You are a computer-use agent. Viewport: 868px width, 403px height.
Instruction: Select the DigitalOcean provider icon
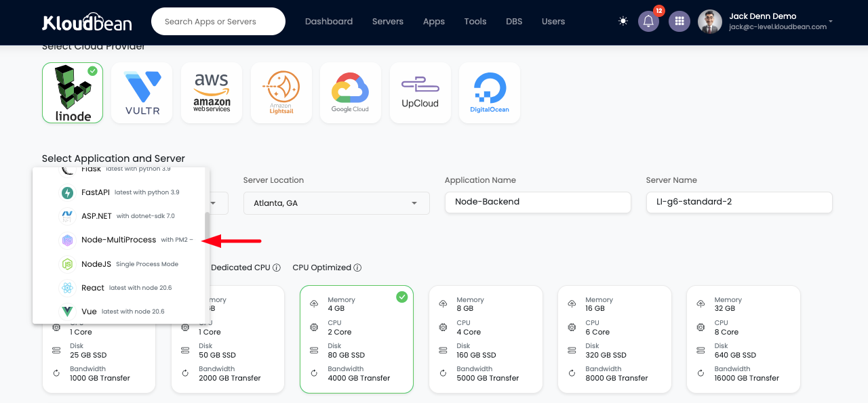490,93
